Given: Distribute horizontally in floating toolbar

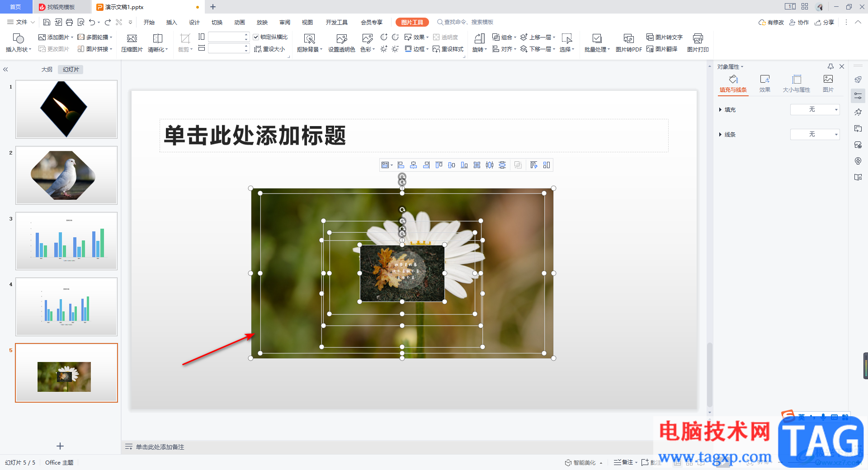Looking at the screenshot, I should 490,165.
